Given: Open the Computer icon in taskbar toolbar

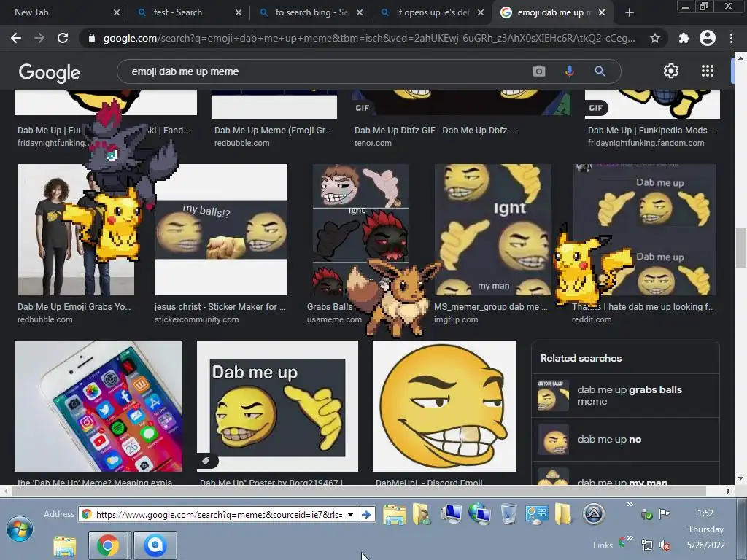Looking at the screenshot, I should tap(451, 514).
